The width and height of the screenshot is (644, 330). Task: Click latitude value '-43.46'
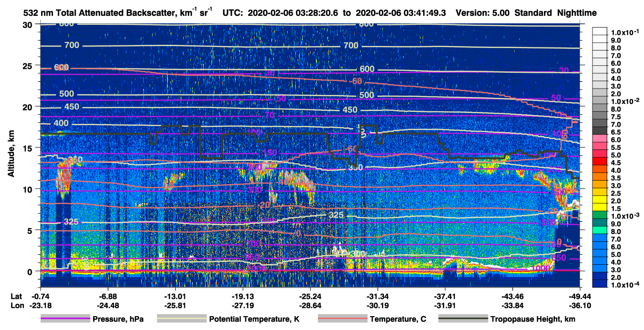[512, 297]
